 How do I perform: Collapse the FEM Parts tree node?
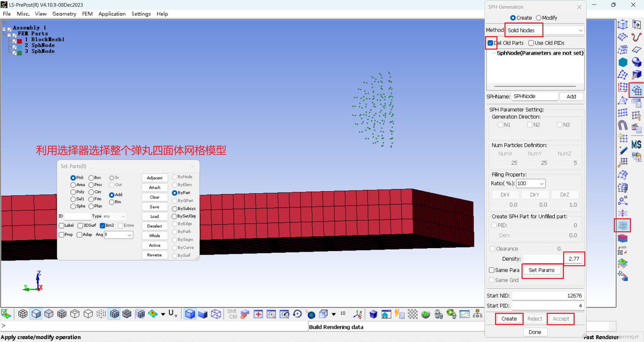pos(9,35)
